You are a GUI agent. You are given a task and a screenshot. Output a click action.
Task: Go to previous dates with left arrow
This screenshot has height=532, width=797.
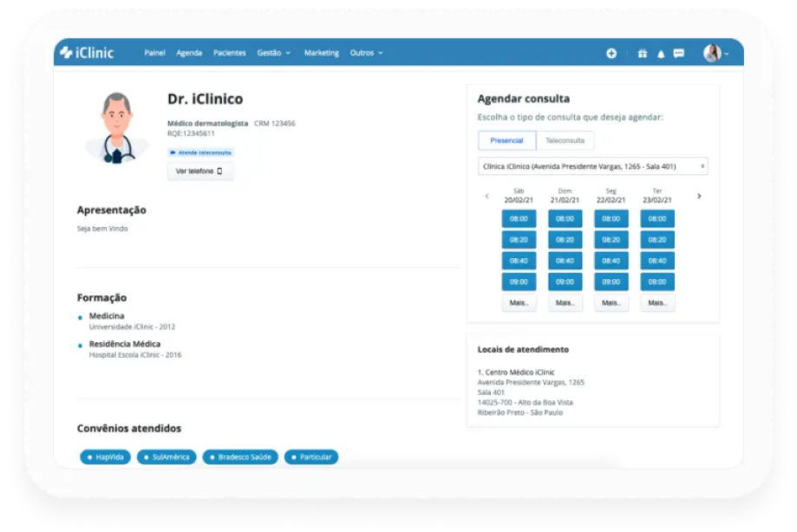click(x=487, y=196)
